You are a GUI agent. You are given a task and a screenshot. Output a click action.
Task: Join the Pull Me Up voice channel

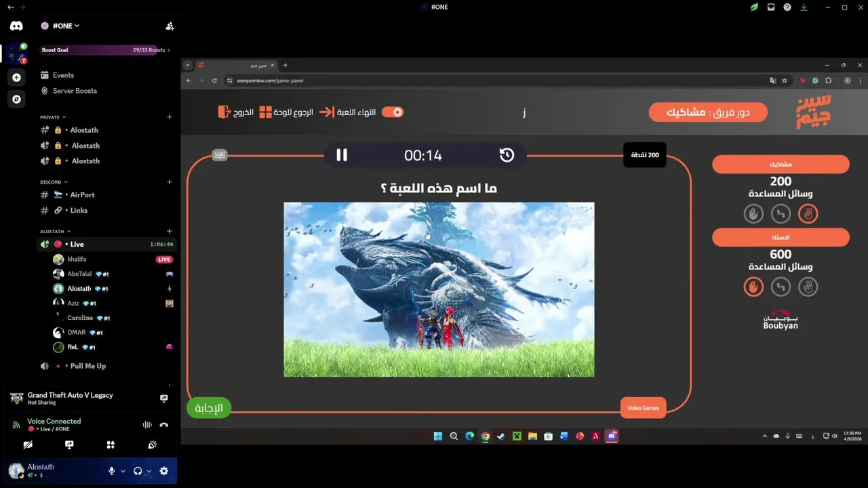click(x=105, y=366)
